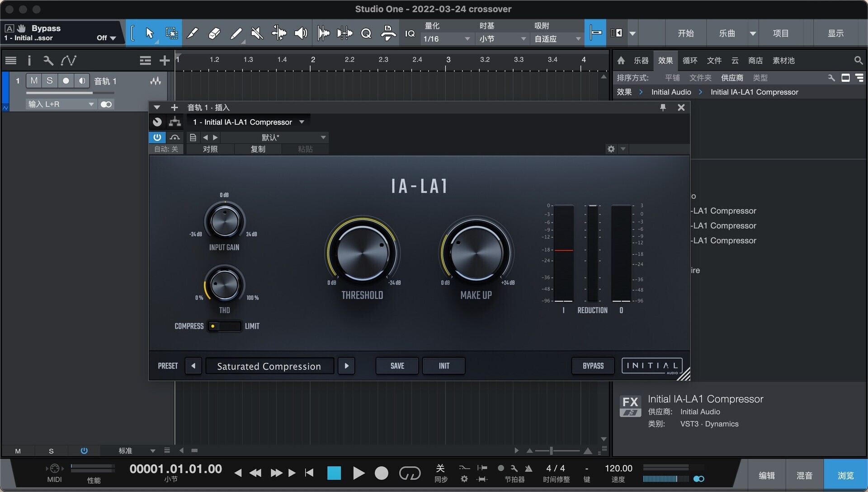868x492 pixels.
Task: Toggle the autoscroll snap button in toolbar
Action: 595,33
